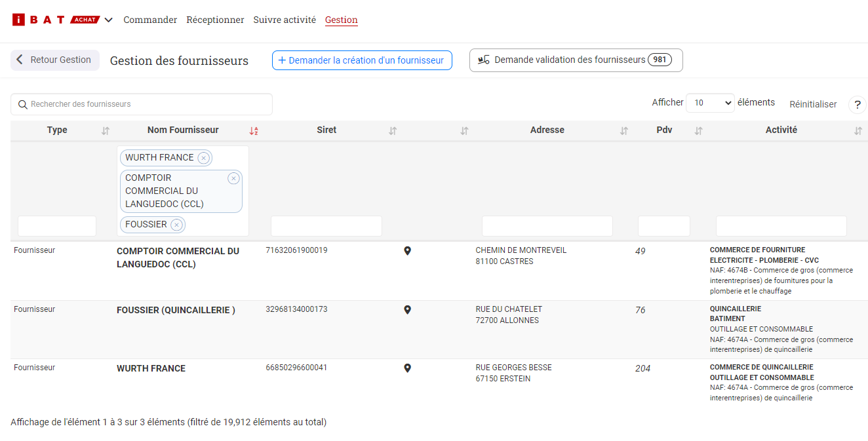The image size is (868, 441).
Task: Click address CHEMIN DE MONTREVEIL 81100 CASTRES
Action: point(521,256)
